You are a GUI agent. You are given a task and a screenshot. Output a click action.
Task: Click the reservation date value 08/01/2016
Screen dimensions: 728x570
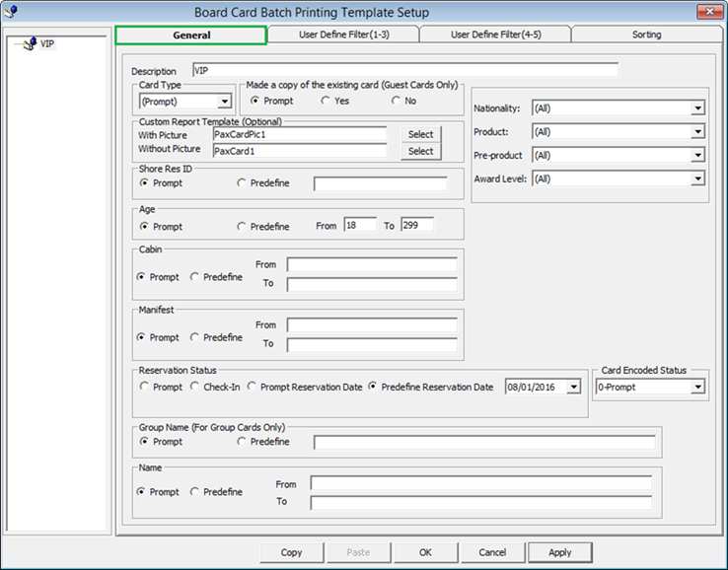[531, 388]
